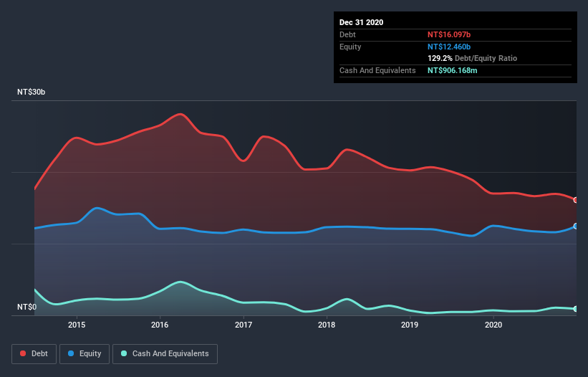The height and width of the screenshot is (377, 588).
Task: Click the NT$16.097b debt value
Action: pyautogui.click(x=449, y=34)
